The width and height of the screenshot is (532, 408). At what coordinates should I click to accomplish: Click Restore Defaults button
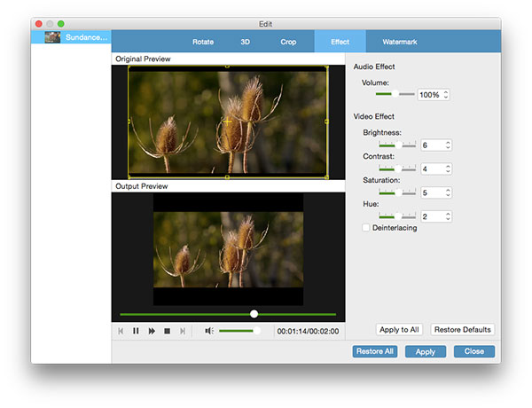click(463, 330)
